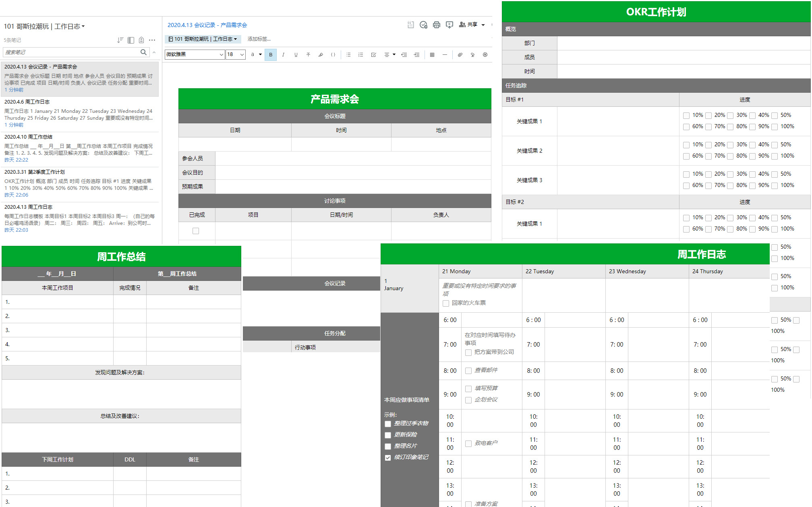The width and height of the screenshot is (812, 507).
Task: Add a reminder with the clock-check icon
Action: [x=423, y=25]
